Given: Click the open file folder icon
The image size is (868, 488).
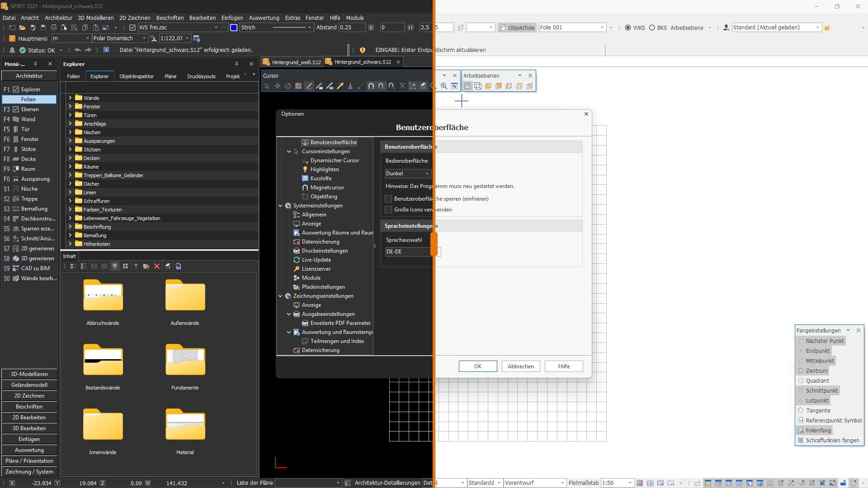Looking at the screenshot, I should (x=22, y=28).
